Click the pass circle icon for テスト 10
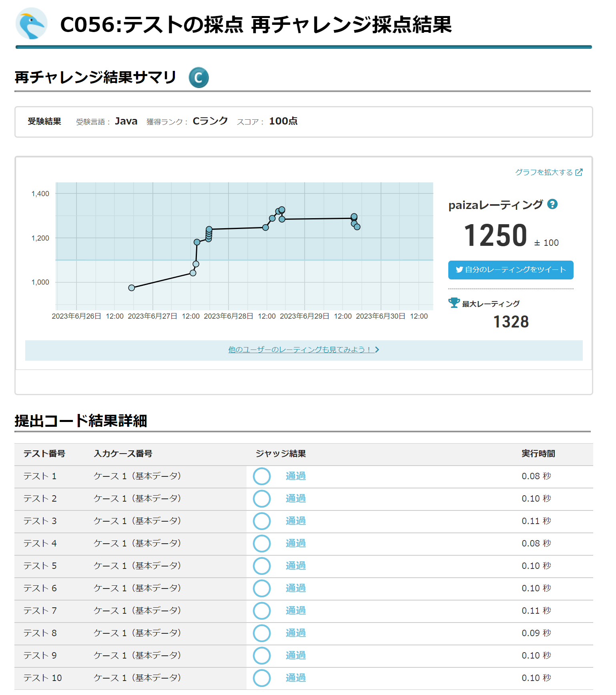616x695 pixels. tap(262, 678)
